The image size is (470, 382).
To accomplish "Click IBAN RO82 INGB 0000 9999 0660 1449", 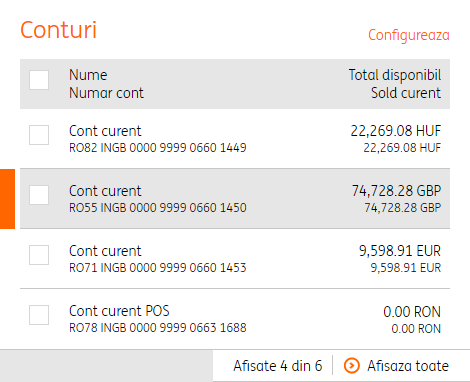I will (158, 148).
